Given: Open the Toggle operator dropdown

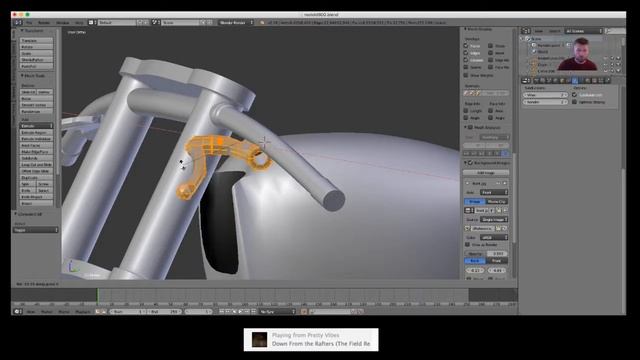Looking at the screenshot, I should tap(36, 230).
